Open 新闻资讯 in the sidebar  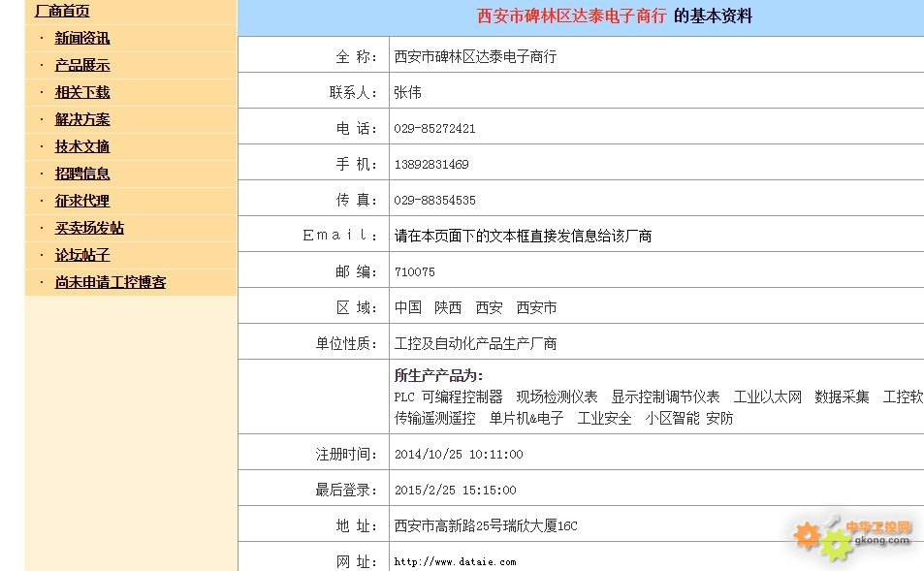pos(82,39)
